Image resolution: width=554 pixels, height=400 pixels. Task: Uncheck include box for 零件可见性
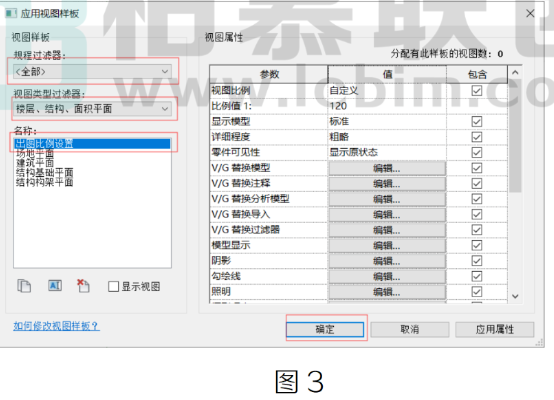click(x=477, y=152)
